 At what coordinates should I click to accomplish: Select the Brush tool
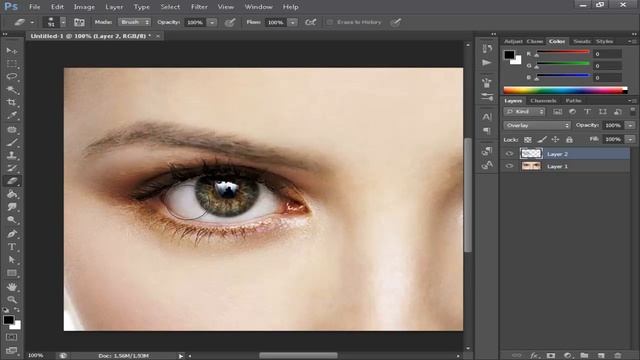12,142
